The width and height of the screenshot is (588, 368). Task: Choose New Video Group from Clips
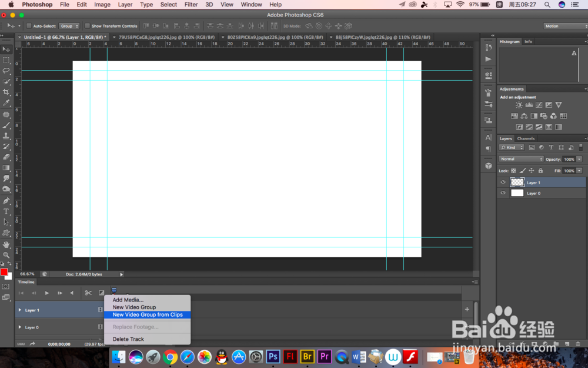pos(148,314)
